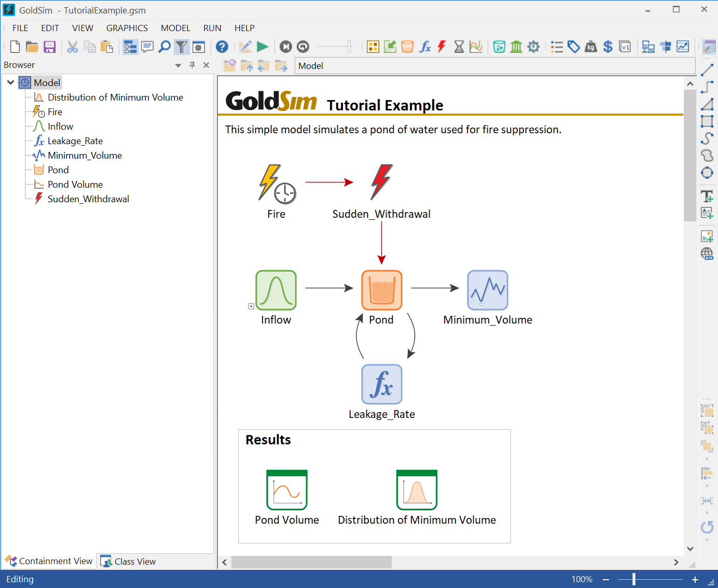Open the VIEW menu
The height and width of the screenshot is (588, 718).
pos(82,28)
